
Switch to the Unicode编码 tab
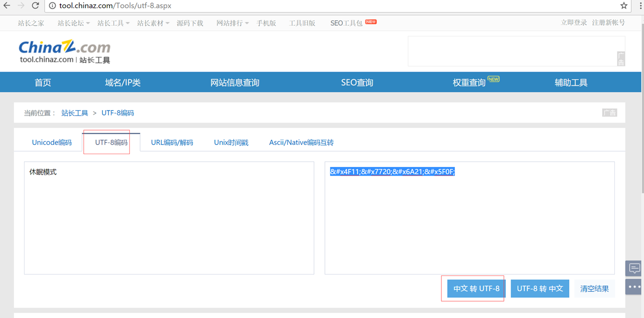click(51, 142)
